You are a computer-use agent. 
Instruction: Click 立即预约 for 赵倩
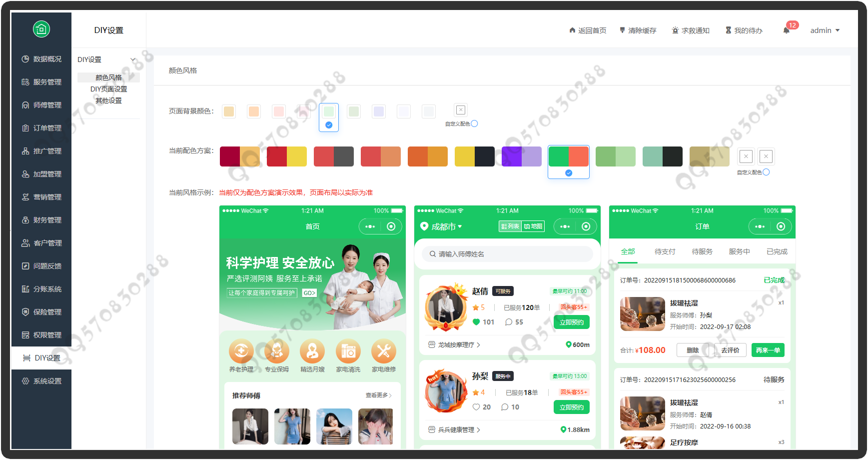(x=571, y=322)
